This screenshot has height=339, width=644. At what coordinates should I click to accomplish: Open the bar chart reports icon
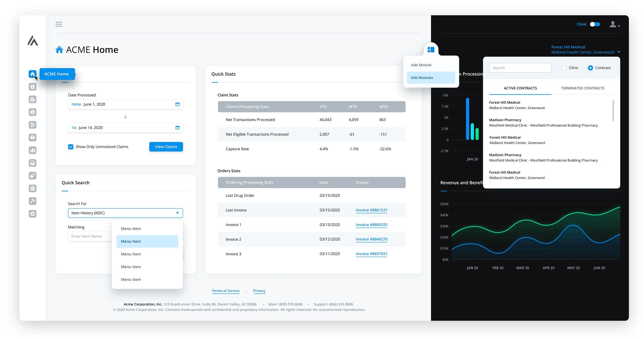click(32, 150)
